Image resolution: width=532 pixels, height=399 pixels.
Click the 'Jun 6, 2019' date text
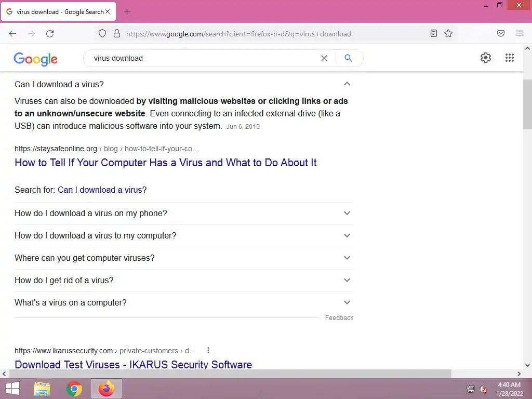[x=243, y=127]
